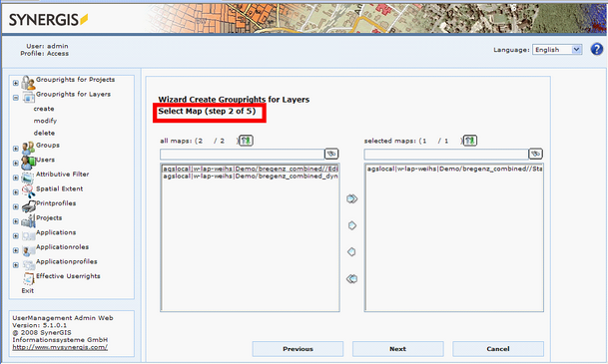Expand the Applications tree node
This screenshot has width=608, height=364.
click(x=16, y=235)
